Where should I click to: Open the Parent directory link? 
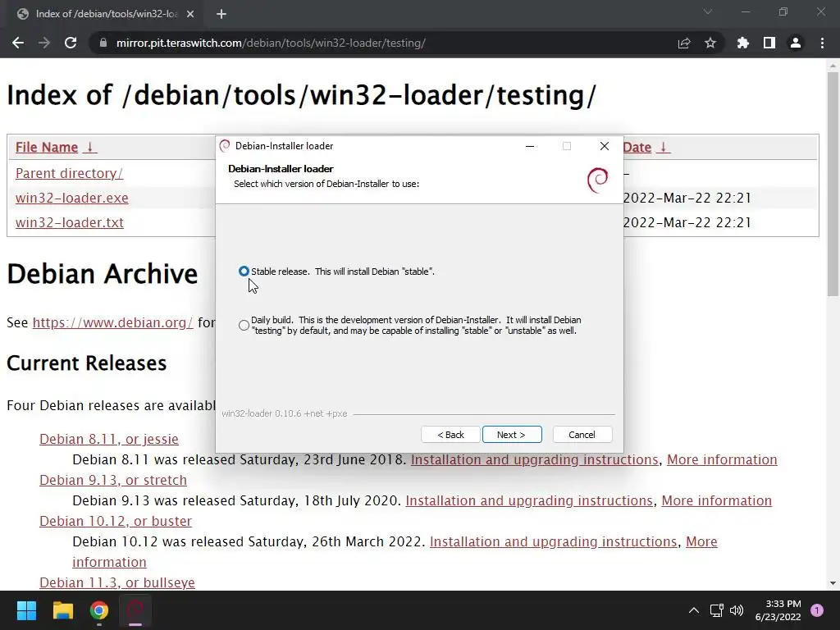point(69,174)
